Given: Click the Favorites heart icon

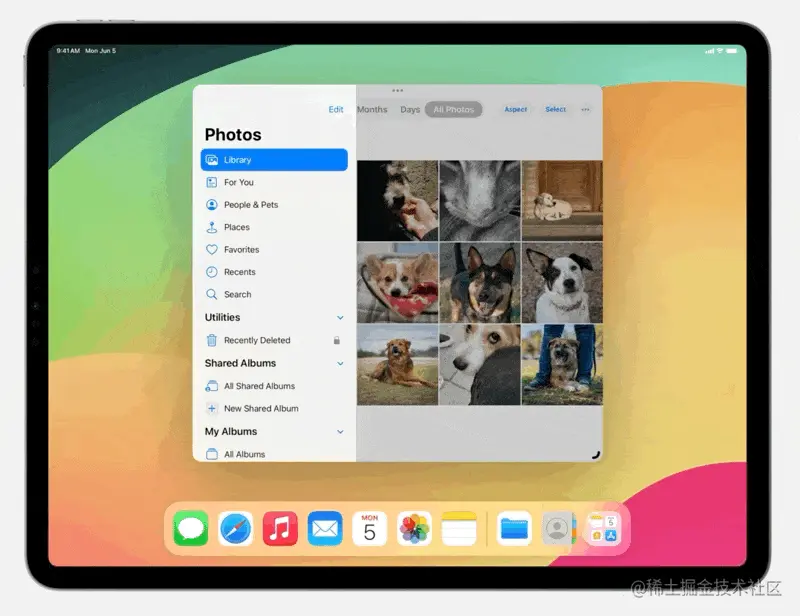Looking at the screenshot, I should pyautogui.click(x=211, y=250).
